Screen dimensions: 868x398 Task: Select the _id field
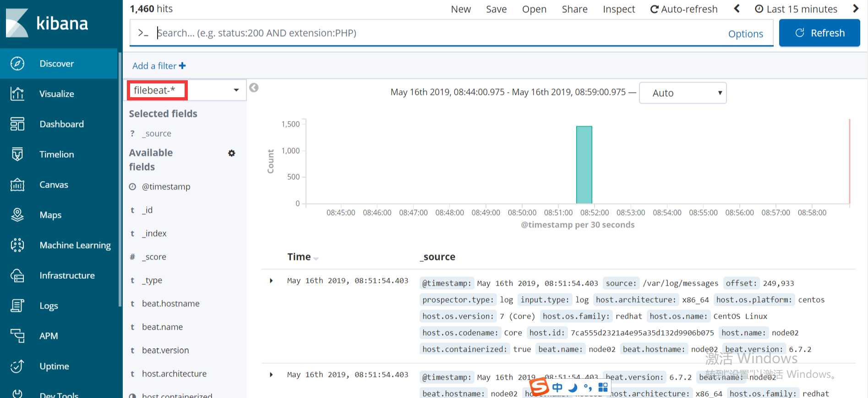147,210
